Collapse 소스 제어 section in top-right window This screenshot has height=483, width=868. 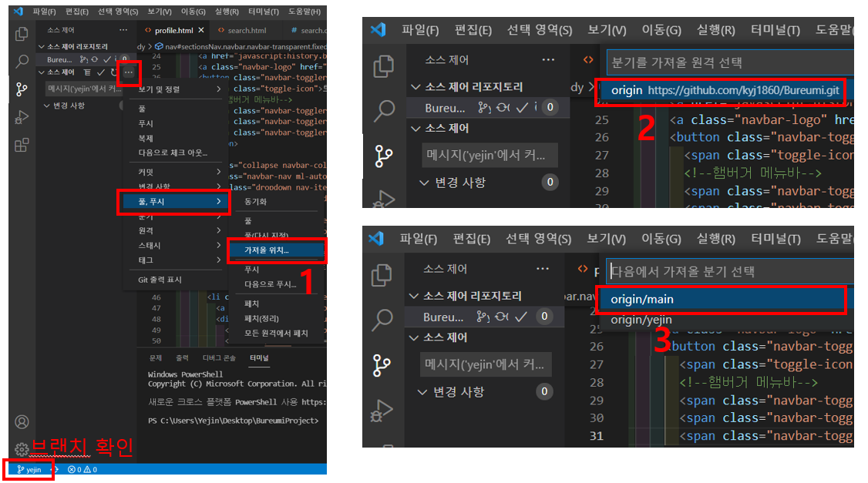415,129
